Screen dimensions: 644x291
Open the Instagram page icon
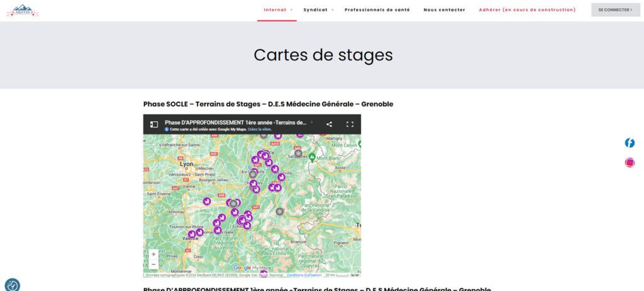click(x=630, y=163)
